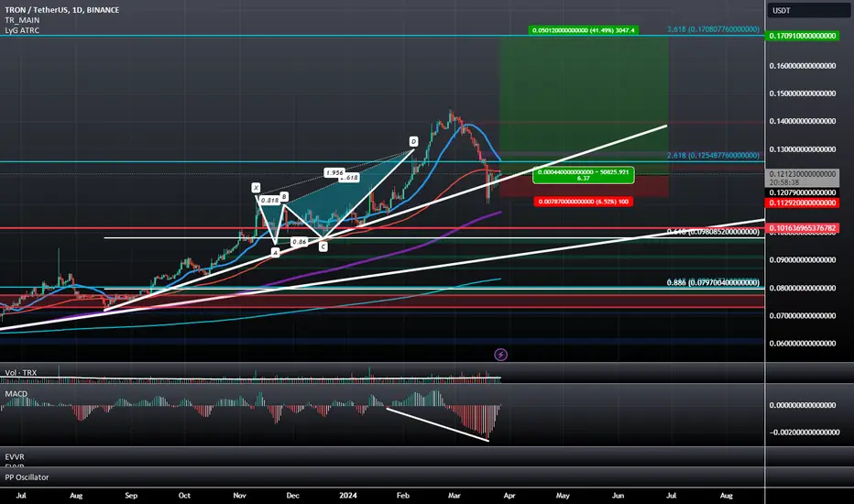Click the red 0.101636965376782 price tag
The height and width of the screenshot is (504, 854).
[803, 228]
